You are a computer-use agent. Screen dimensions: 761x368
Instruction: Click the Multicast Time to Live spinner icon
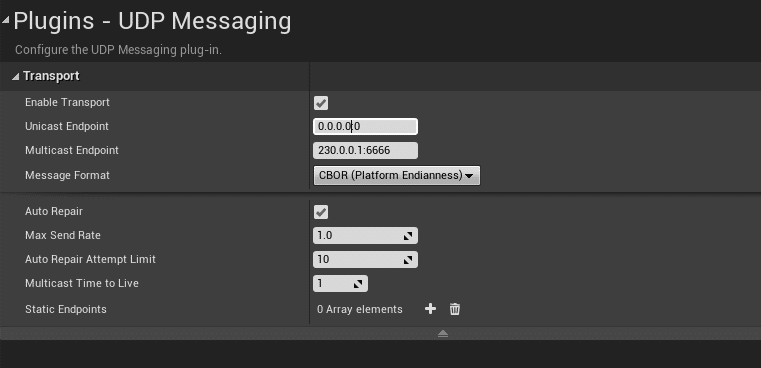[x=358, y=284]
